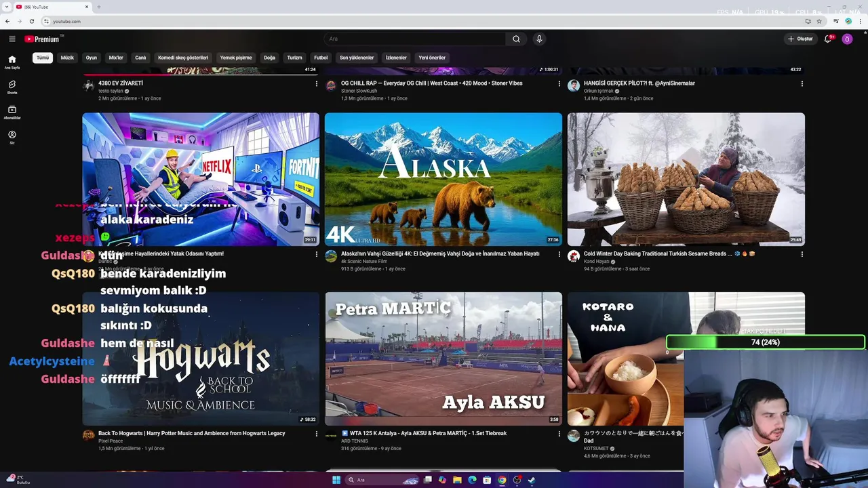
Task: Open options menu for Back To Hogwarts
Action: [316, 434]
